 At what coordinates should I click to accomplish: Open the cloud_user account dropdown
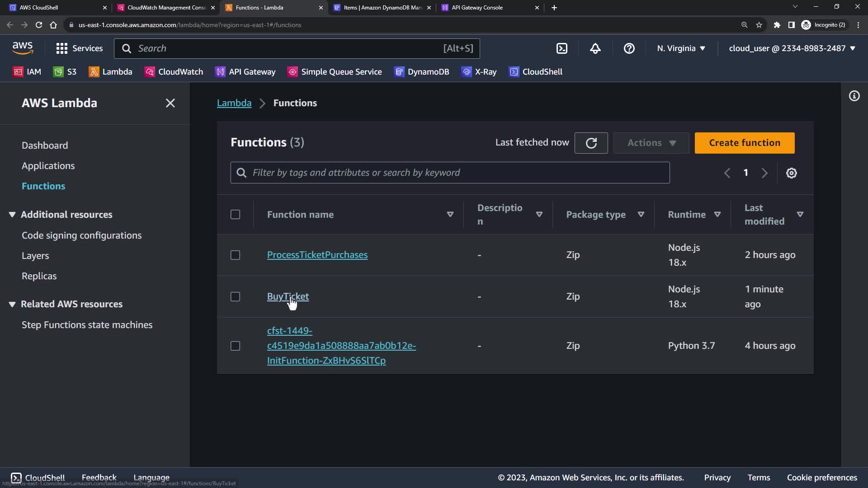[792, 48]
